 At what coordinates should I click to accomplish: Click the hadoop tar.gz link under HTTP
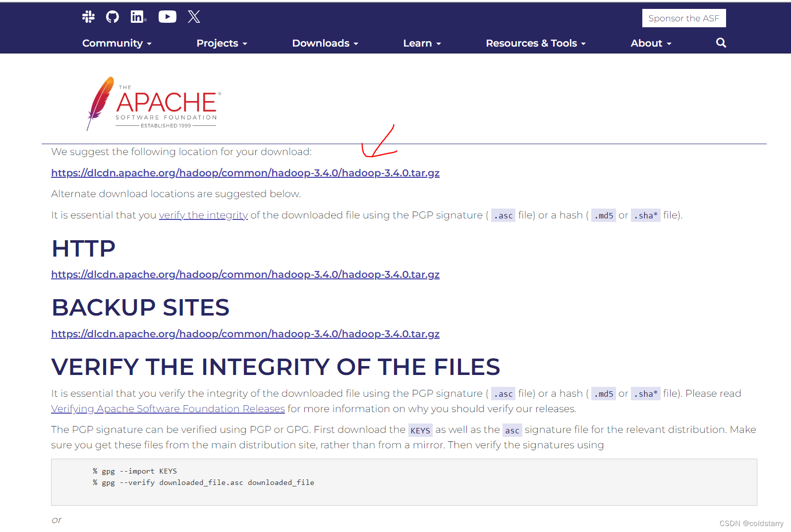click(245, 274)
